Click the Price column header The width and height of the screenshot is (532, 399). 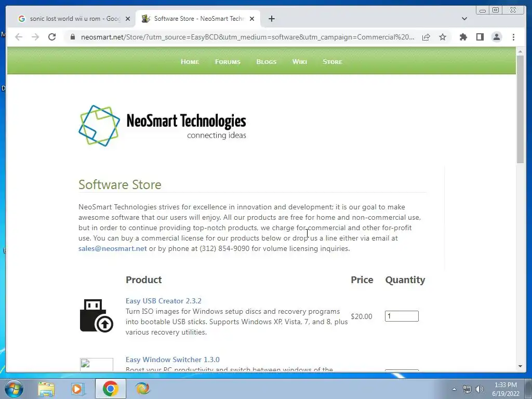[362, 280]
